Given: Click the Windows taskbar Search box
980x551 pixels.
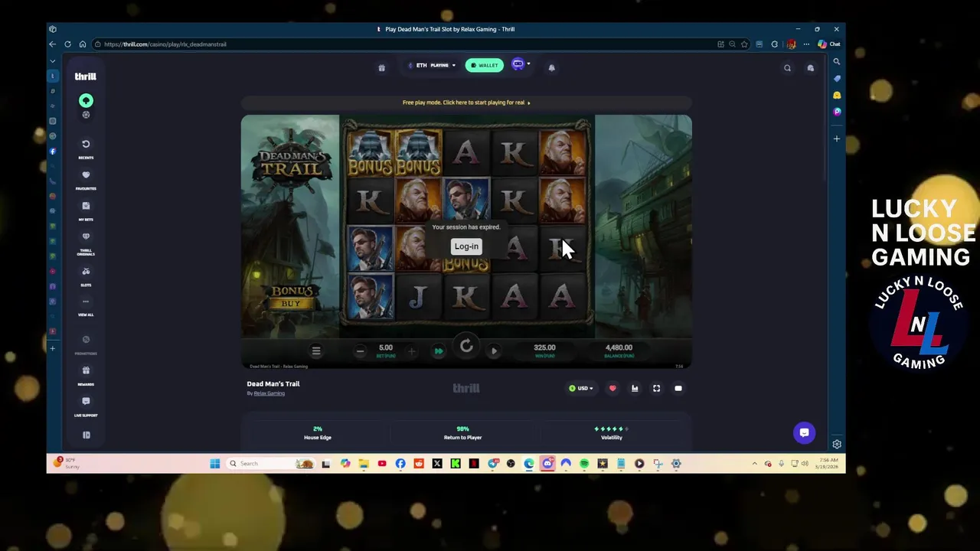Looking at the screenshot, I should click(x=272, y=464).
